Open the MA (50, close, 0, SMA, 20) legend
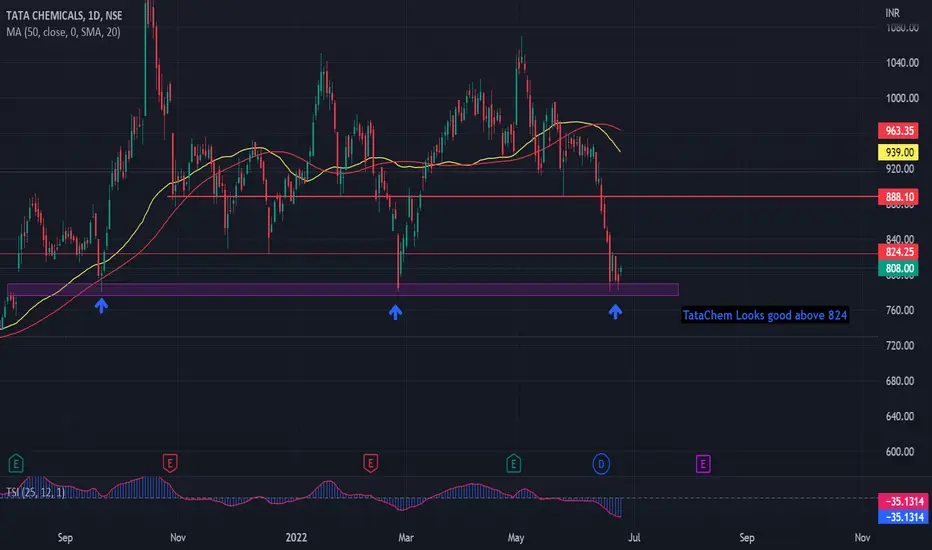This screenshot has width=932, height=550. (63, 32)
